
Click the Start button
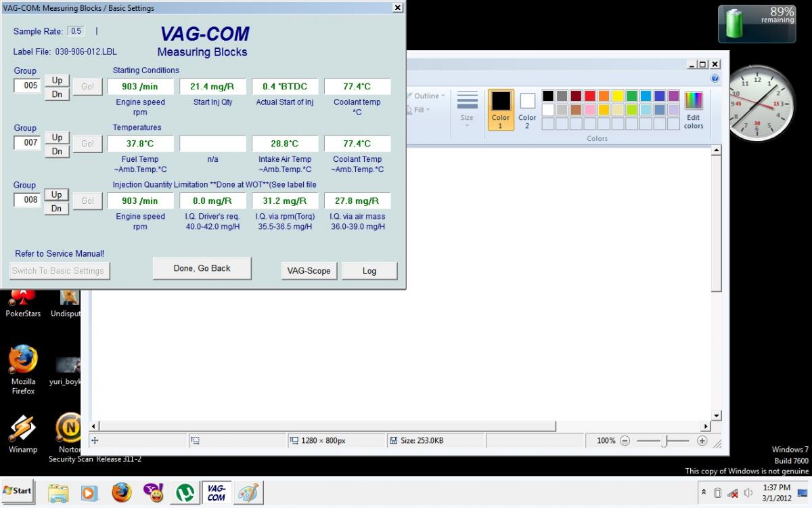coord(18,490)
